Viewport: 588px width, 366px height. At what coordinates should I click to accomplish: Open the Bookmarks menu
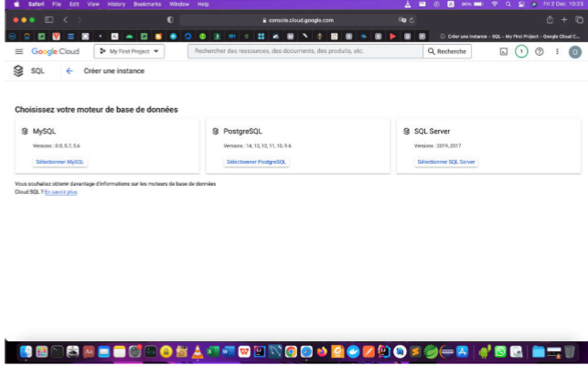tap(147, 5)
